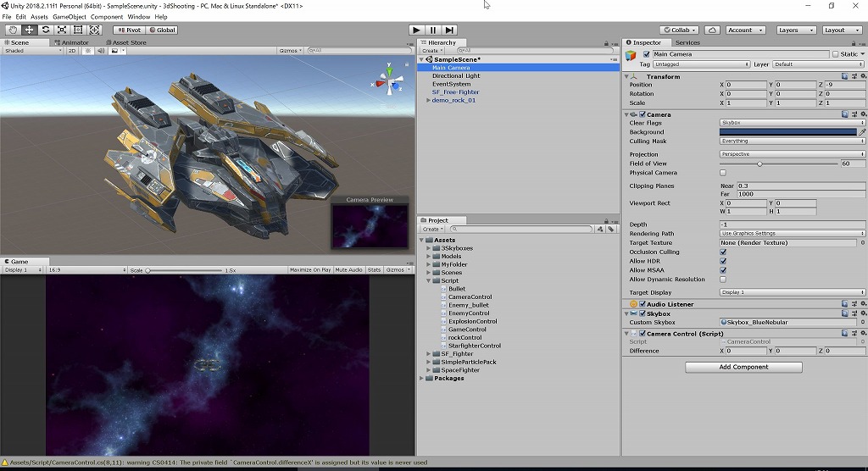This screenshot has width=868, height=471.
Task: Enable Physical Camera checkbox
Action: 723,173
